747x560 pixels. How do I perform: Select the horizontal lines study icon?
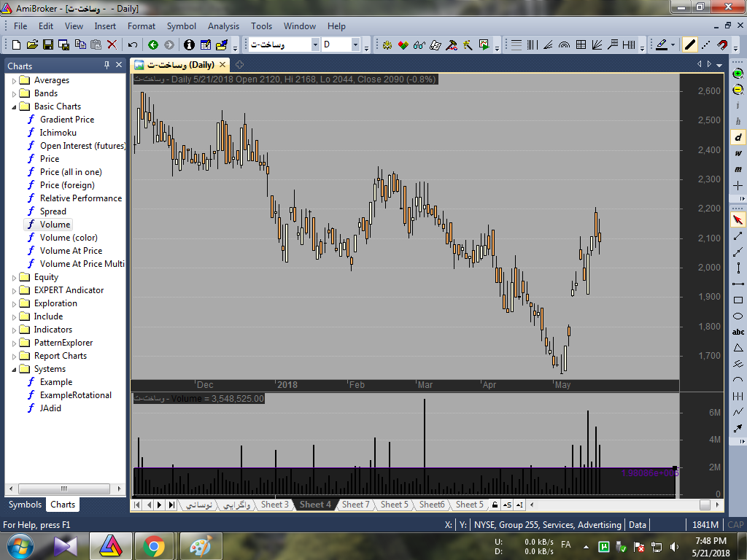(x=516, y=44)
